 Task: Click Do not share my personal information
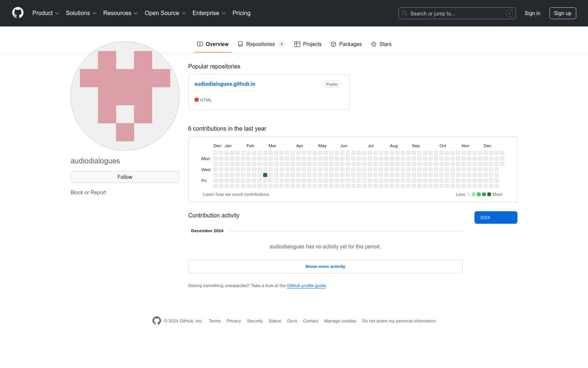(x=399, y=321)
